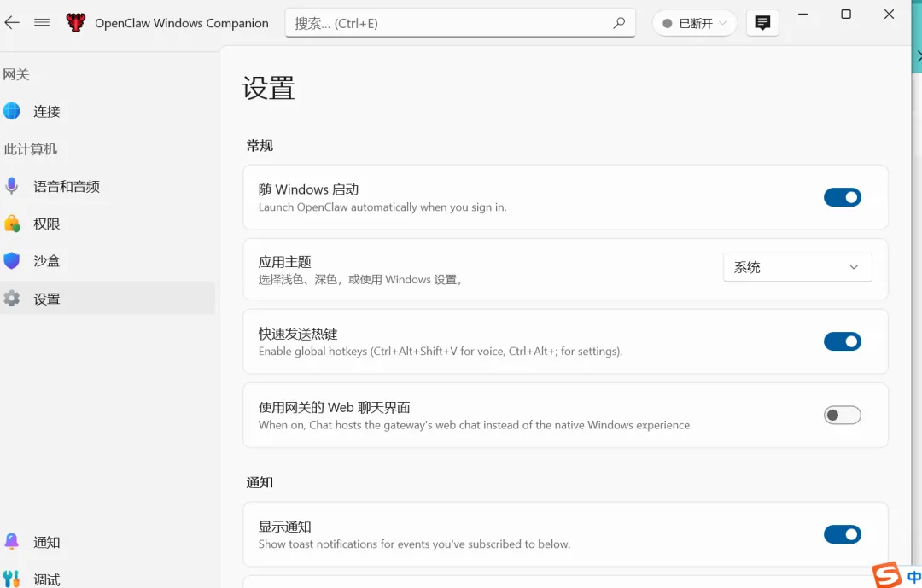Disable the 快速发送热键 toggle
The width and height of the screenshot is (922, 588).
(842, 341)
